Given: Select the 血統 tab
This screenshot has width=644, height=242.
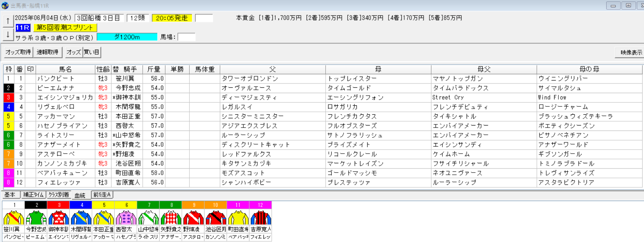Looking at the screenshot, I should pos(80,195).
